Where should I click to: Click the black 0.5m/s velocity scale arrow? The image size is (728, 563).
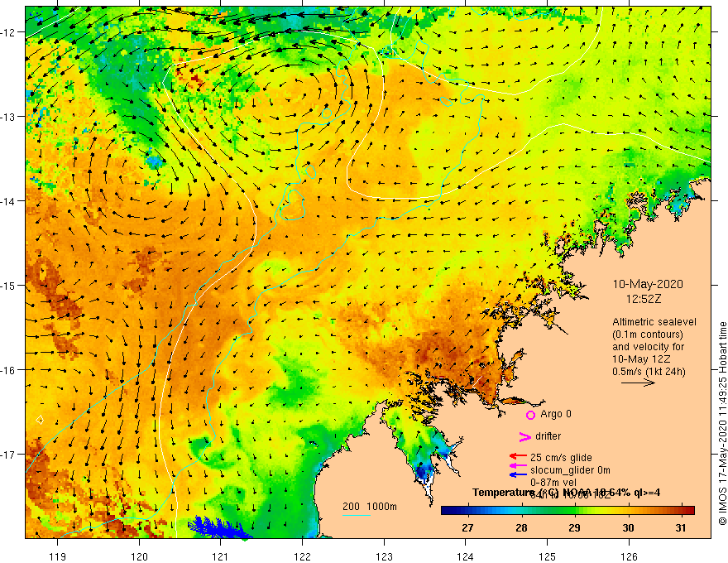click(x=638, y=383)
